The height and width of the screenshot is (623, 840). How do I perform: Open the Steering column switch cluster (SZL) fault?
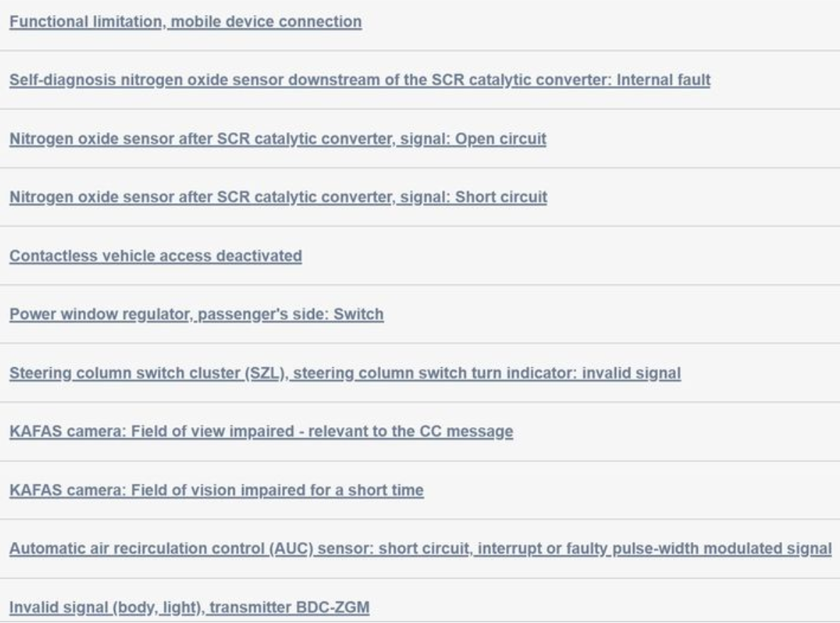tap(345, 373)
